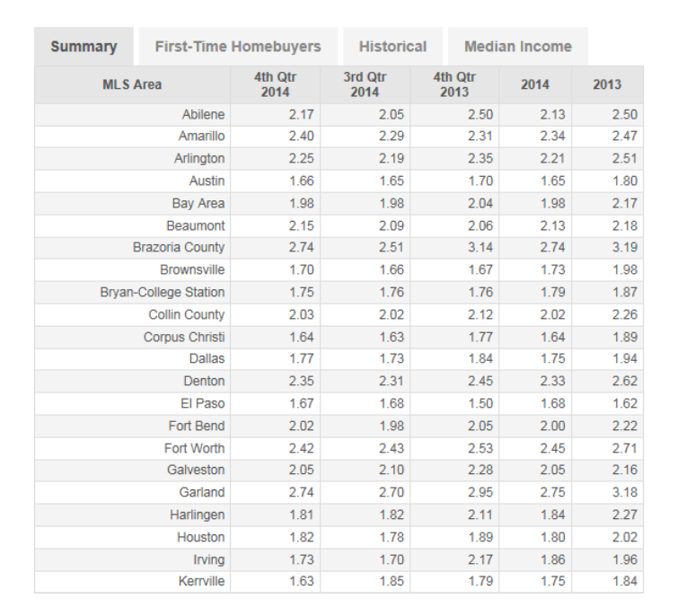686x616 pixels.
Task: Click the 4th Qtr 2013 column header
Action: point(454,84)
